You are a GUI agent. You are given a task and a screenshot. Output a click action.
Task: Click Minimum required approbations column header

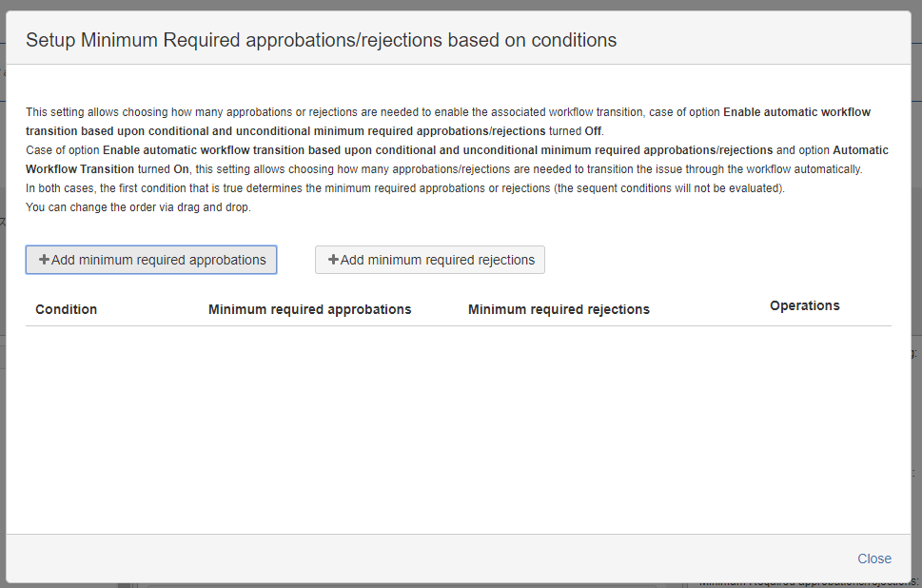(x=310, y=309)
